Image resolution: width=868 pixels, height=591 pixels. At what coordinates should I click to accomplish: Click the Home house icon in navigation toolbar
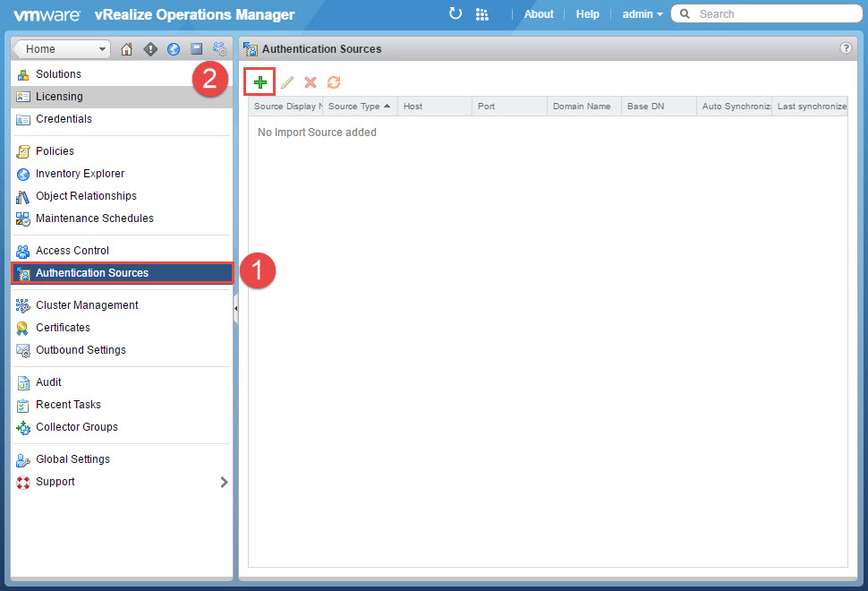point(126,49)
